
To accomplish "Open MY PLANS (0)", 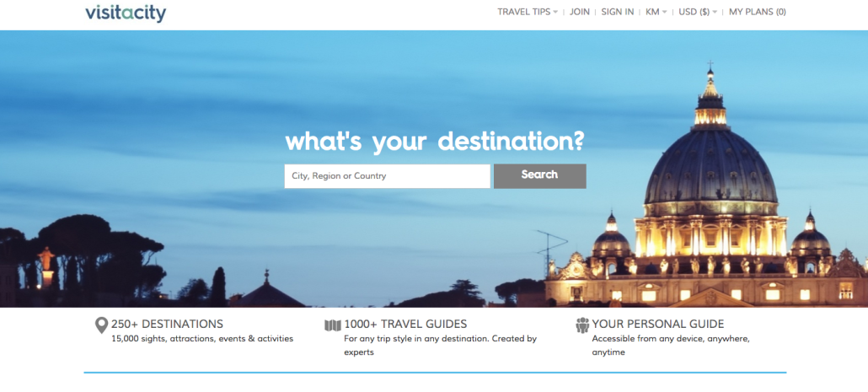I will [758, 12].
